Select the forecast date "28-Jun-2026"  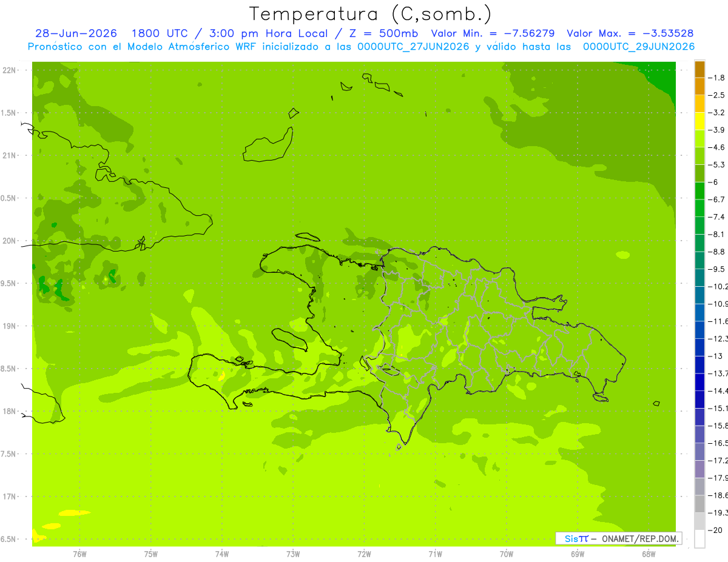76,33
